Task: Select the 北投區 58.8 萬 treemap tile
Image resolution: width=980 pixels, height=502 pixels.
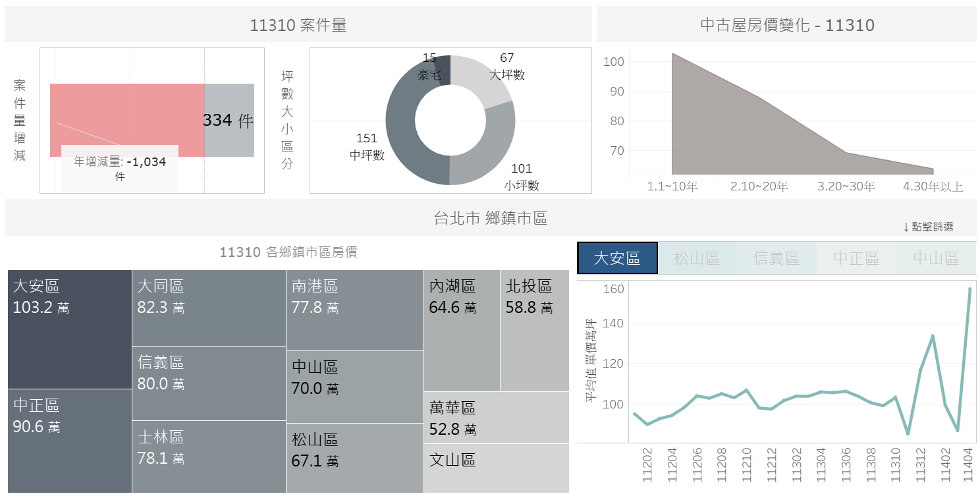Action: click(535, 331)
